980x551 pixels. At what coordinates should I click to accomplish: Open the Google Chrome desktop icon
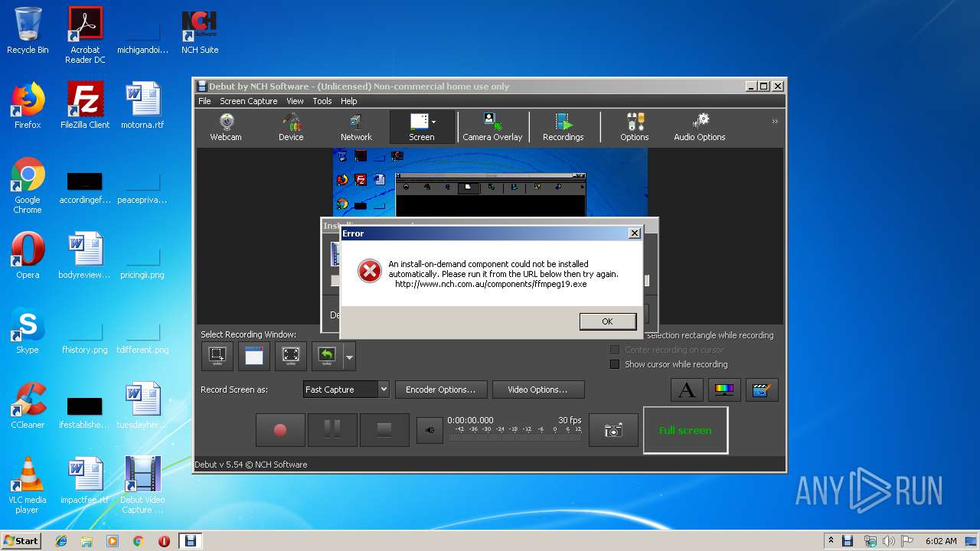pos(28,185)
